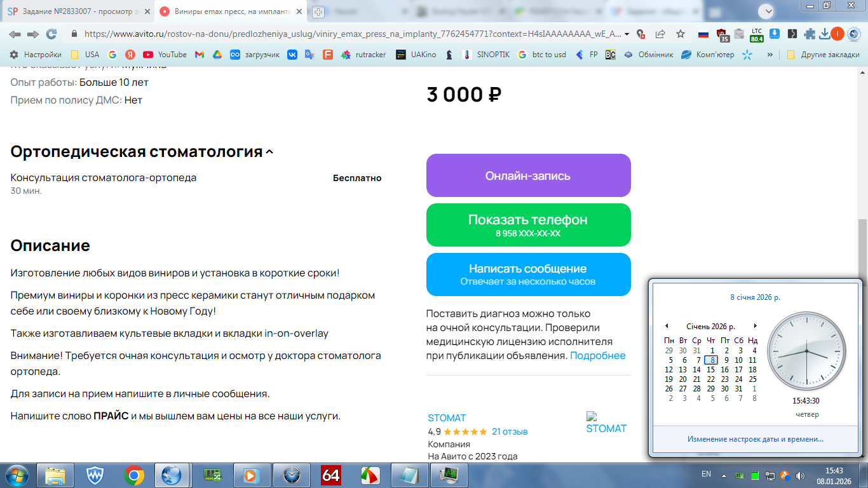This screenshot has width=868, height=488.
Task: Open the Yandex bookmark icon
Action: coord(130,55)
